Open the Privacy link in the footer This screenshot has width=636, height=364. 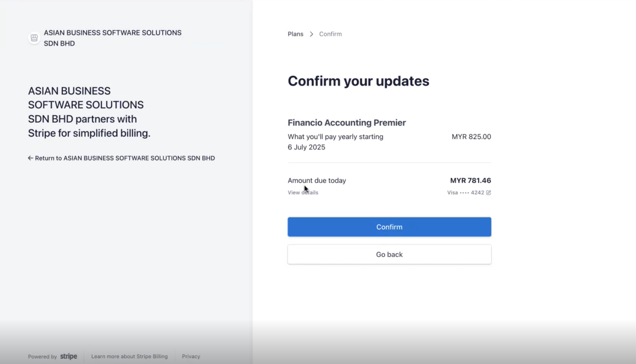point(191,356)
